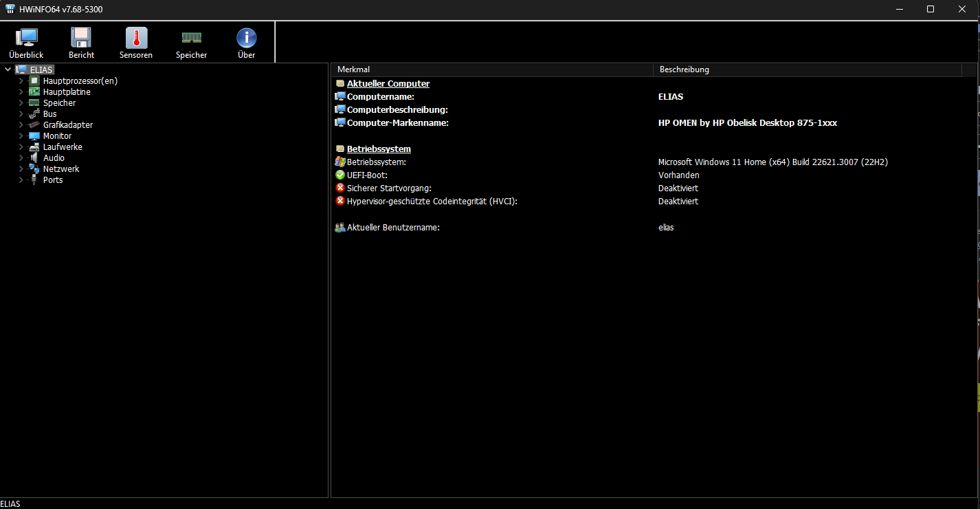Click the HP OMEN Obelisk Desktop value
Screen dimensions: 980x509
coord(748,122)
